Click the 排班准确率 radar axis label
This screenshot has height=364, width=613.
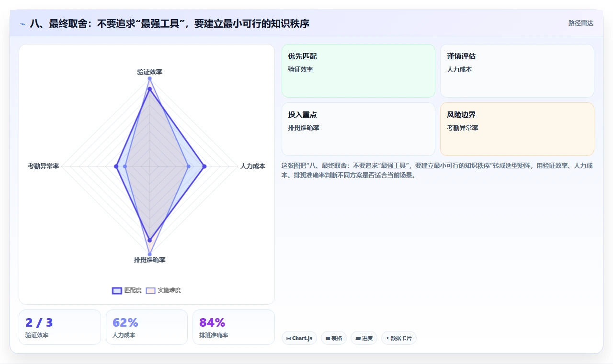[149, 260]
